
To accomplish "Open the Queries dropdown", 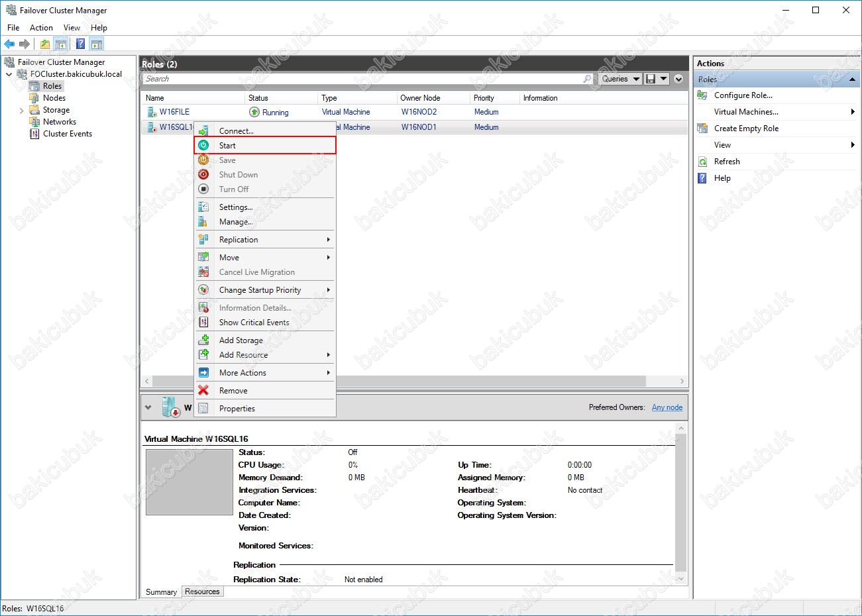I will click(620, 79).
